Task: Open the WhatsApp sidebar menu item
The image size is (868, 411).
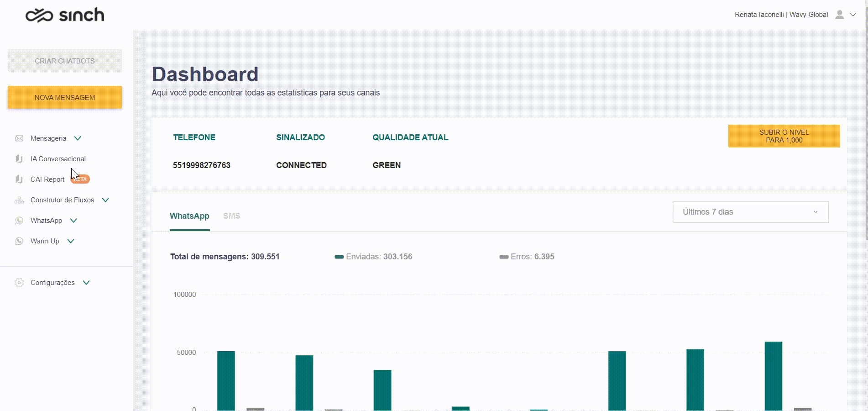Action: point(46,221)
